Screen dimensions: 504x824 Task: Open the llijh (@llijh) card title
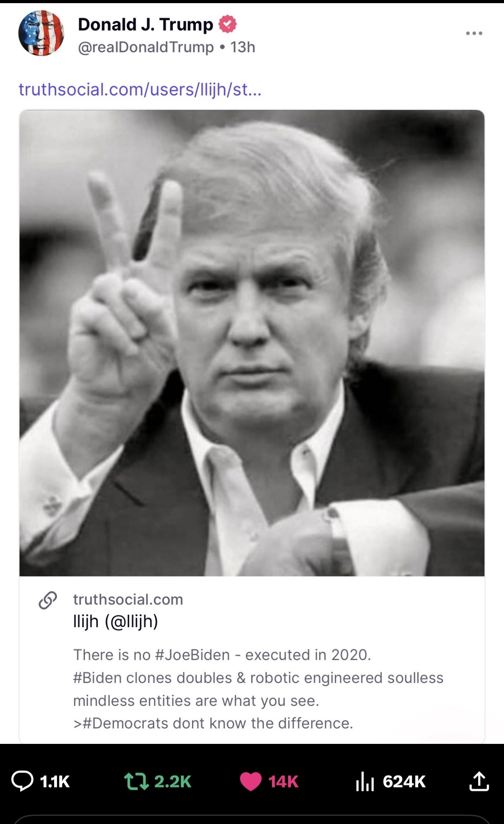115,621
